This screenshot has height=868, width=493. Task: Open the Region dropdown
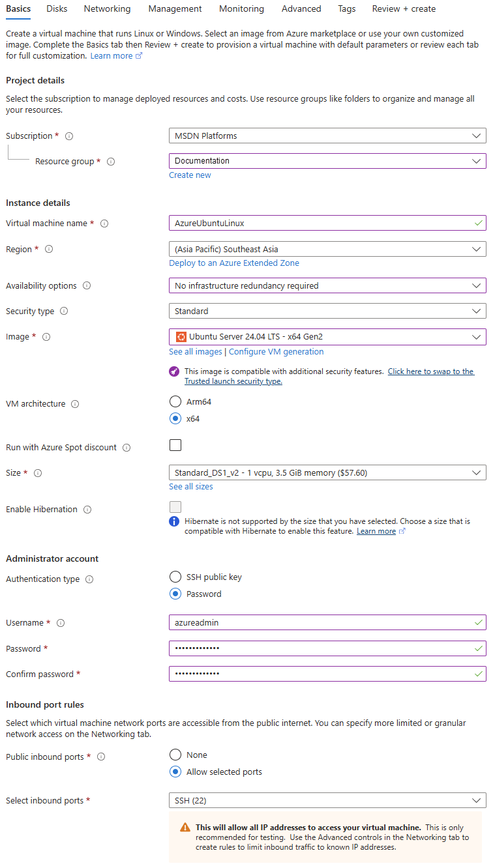click(x=327, y=249)
